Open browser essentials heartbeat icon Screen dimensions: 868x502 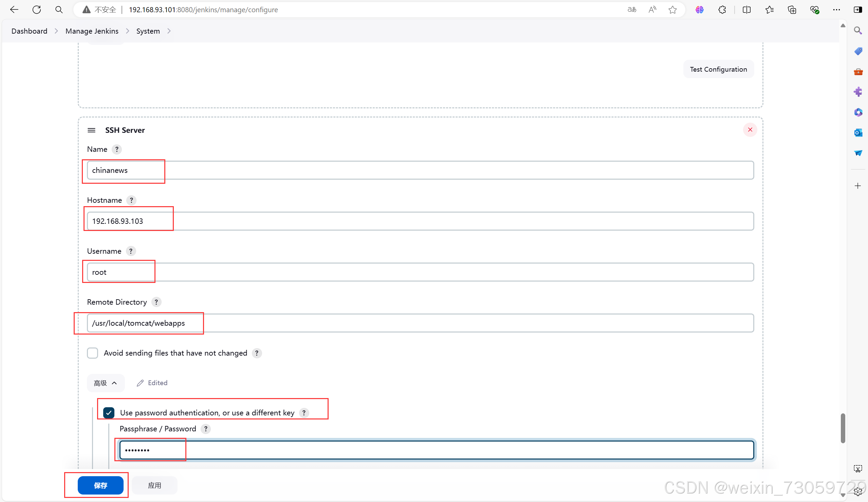click(x=814, y=10)
